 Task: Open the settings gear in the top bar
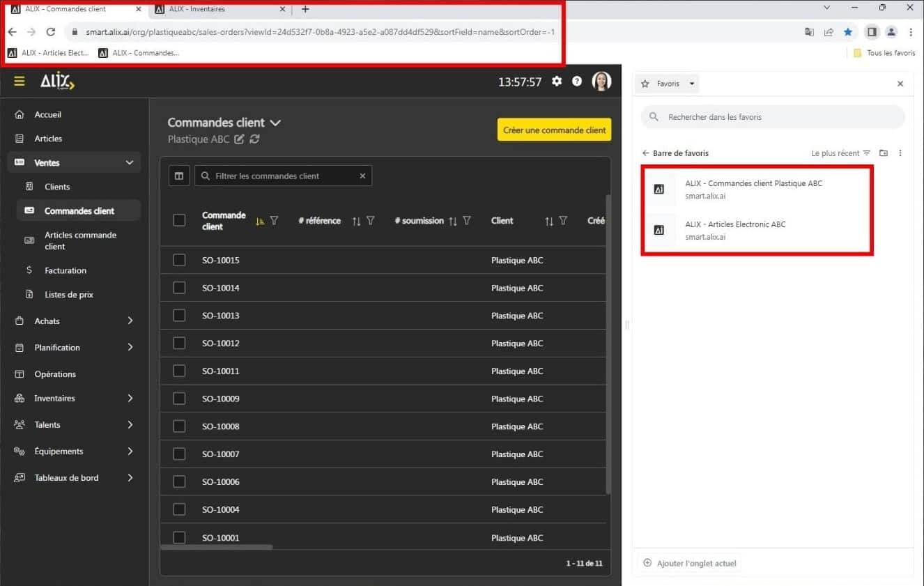[x=556, y=82]
